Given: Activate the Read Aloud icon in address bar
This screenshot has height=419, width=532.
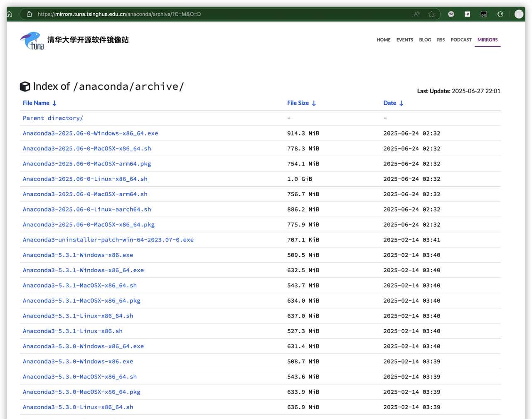Looking at the screenshot, I should tap(416, 14).
